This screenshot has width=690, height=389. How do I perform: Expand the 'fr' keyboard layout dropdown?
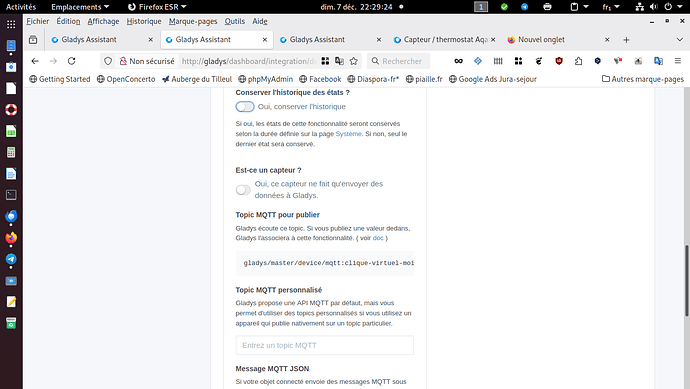click(611, 7)
